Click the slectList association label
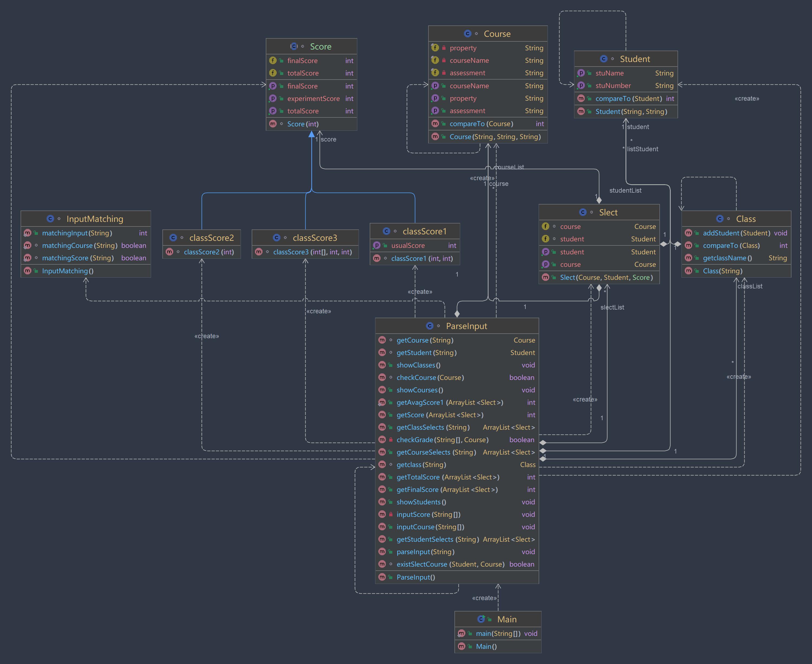812x664 pixels. 612,307
